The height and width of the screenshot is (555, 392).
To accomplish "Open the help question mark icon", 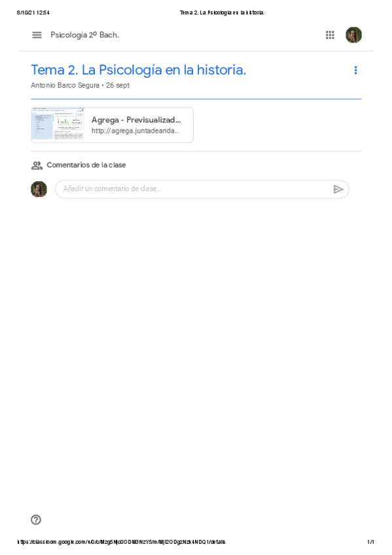I will 36,520.
